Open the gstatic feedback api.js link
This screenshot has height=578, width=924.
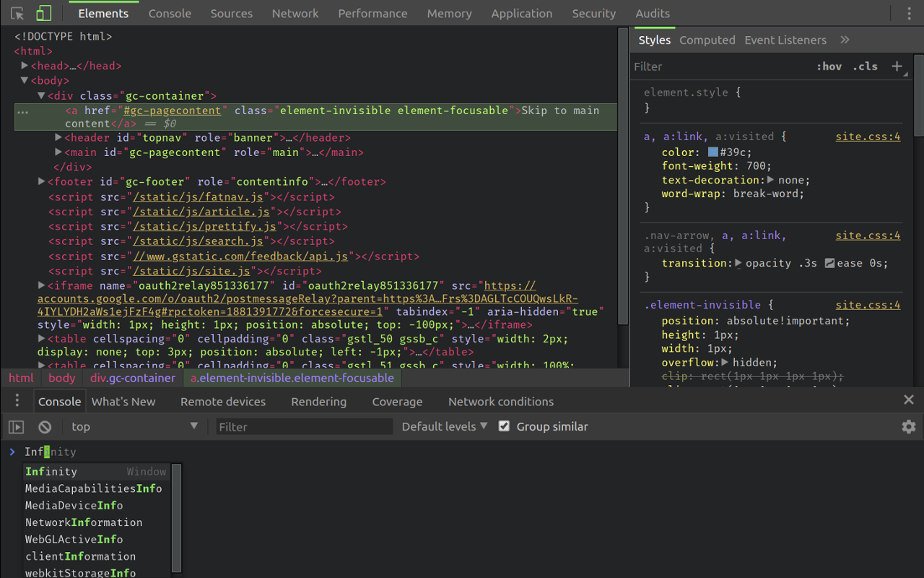click(241, 256)
